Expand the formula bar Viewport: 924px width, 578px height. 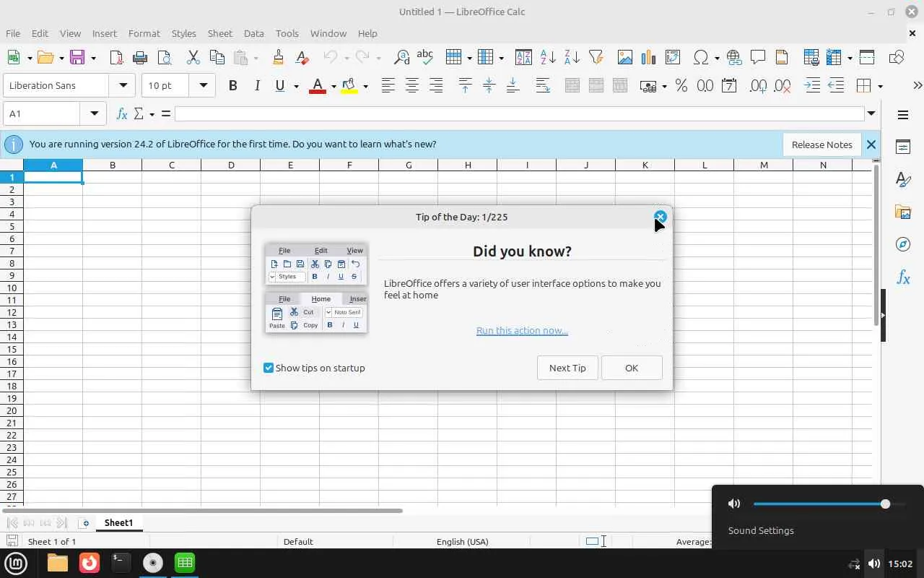point(871,113)
